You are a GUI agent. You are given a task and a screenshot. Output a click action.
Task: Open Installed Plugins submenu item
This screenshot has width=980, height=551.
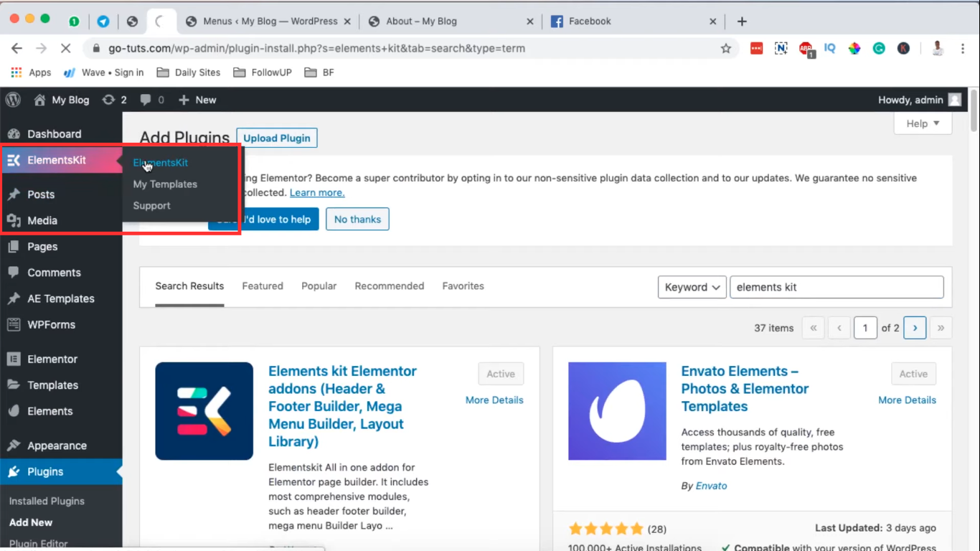47,501
